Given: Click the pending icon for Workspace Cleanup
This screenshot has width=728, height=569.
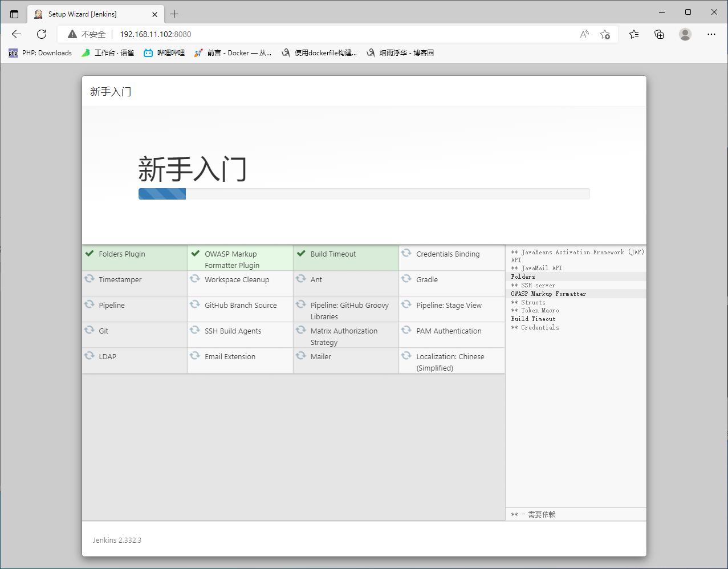Looking at the screenshot, I should pyautogui.click(x=195, y=279).
